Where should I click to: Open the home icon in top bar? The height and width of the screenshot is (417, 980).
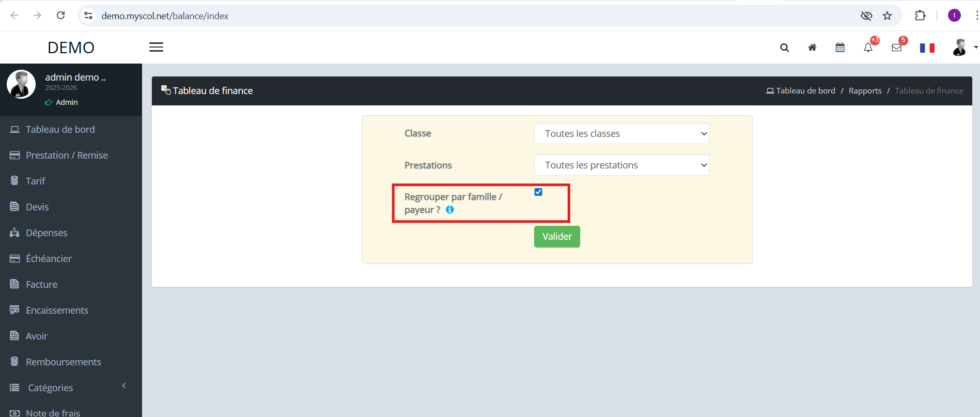(x=812, y=48)
